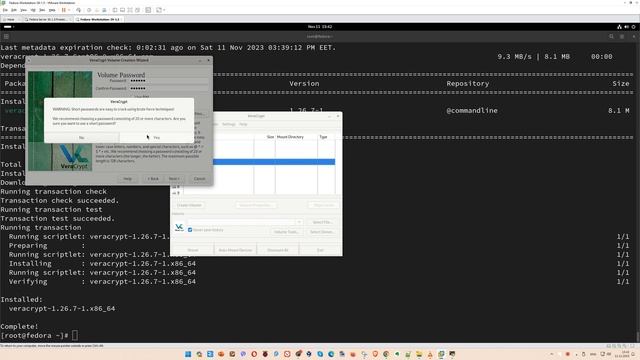
Task: Click VMware revert snapshot icon
Action: coord(97,10)
